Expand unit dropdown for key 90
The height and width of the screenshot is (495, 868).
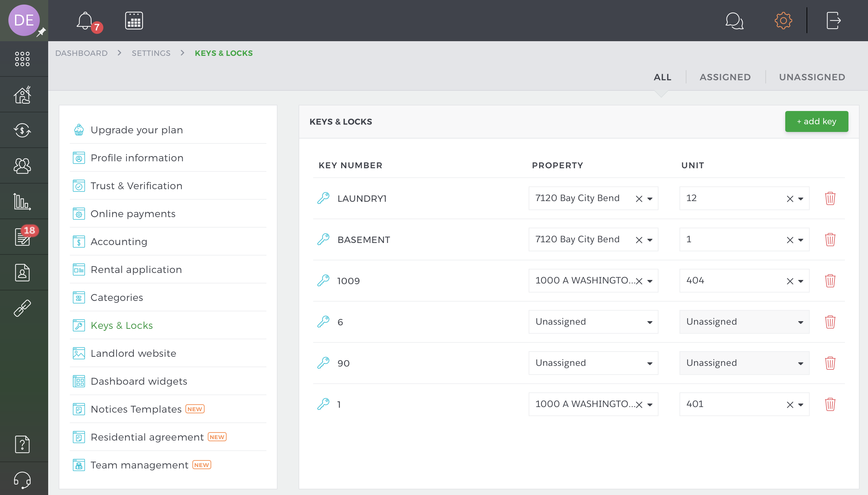pyautogui.click(x=800, y=363)
